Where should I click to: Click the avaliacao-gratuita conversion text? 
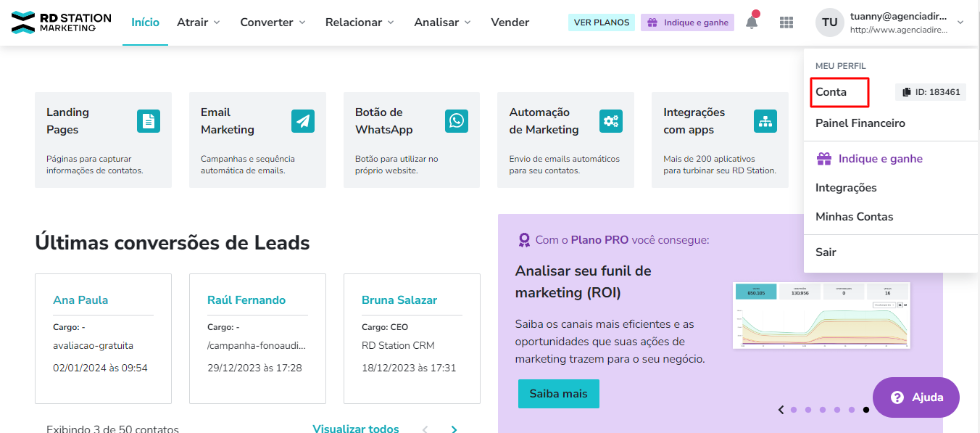93,345
